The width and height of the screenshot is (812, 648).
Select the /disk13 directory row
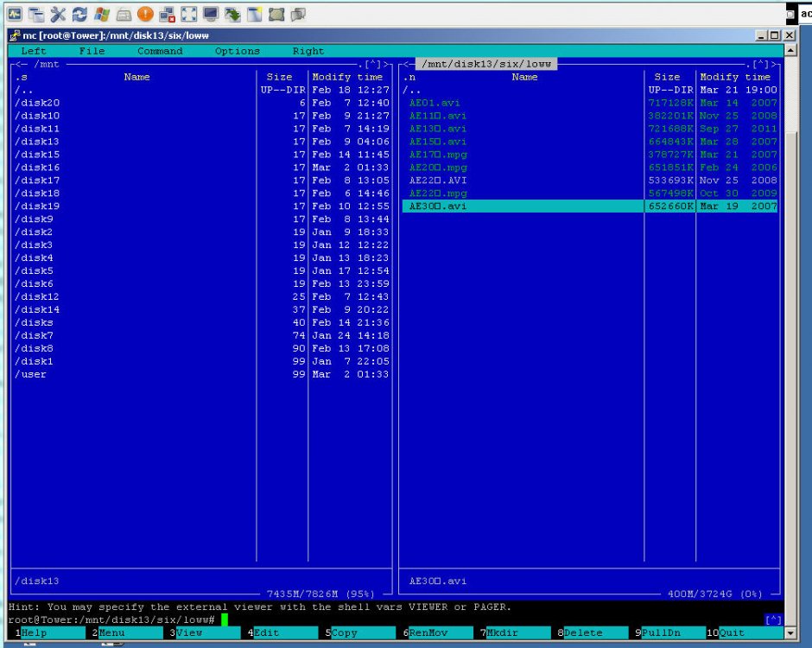[202, 142]
